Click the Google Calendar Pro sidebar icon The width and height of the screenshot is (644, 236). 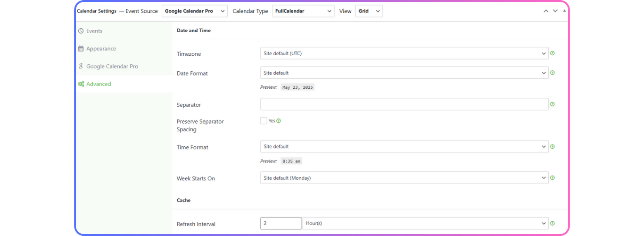[x=81, y=66]
